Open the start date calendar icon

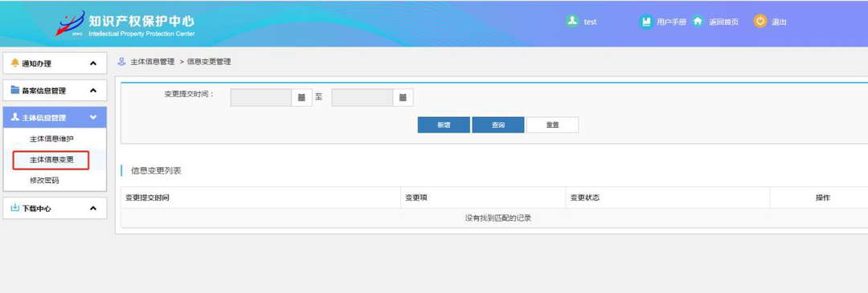coord(301,97)
